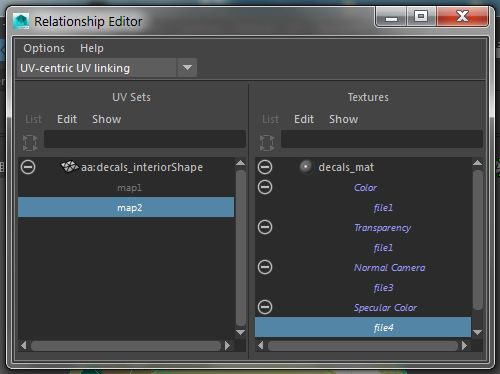This screenshot has height=374, width=500.
Task: Open the Options menu
Action: (44, 48)
